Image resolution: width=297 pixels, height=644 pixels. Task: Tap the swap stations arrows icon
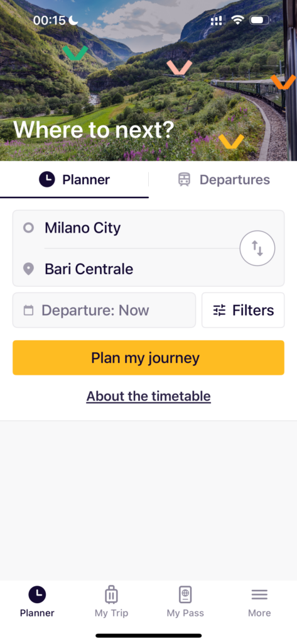(257, 248)
